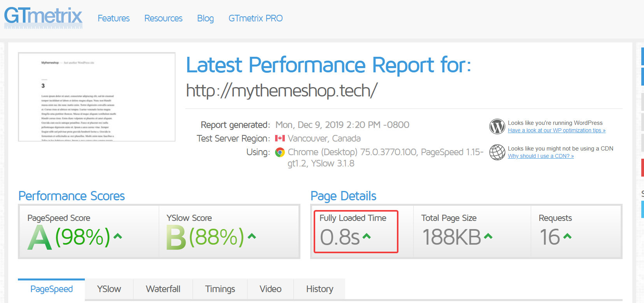The width and height of the screenshot is (644, 303).
Task: Click the '(98%)' PageSpeed percentage
Action: tap(83, 237)
